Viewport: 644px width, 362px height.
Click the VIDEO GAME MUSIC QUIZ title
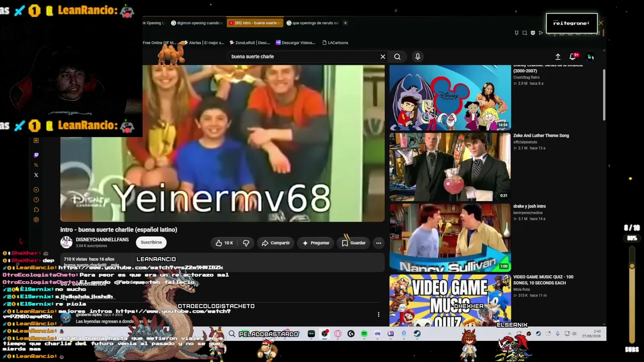(543, 280)
